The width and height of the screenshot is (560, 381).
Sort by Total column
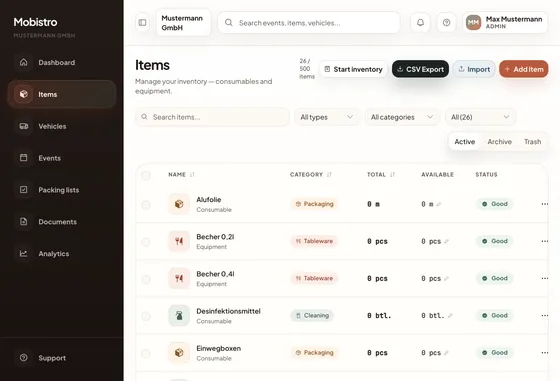(381, 175)
